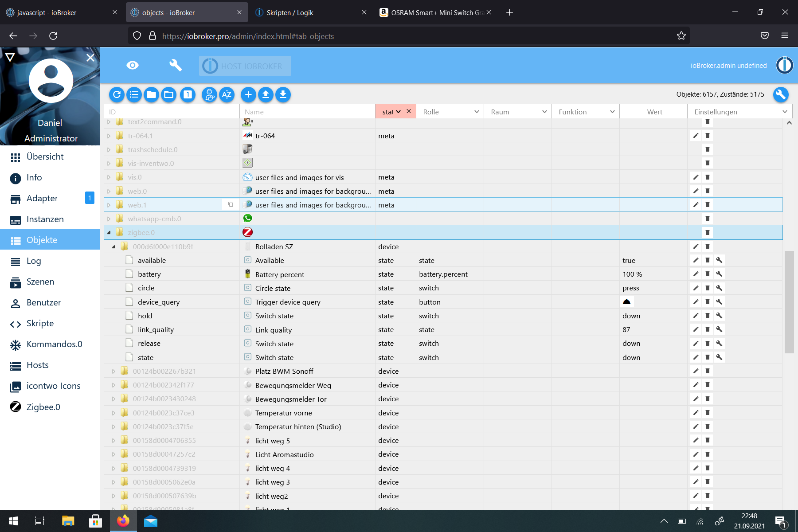Open Kommandos.0 in sidebar
Screen dimensions: 798x532
[50, 344]
